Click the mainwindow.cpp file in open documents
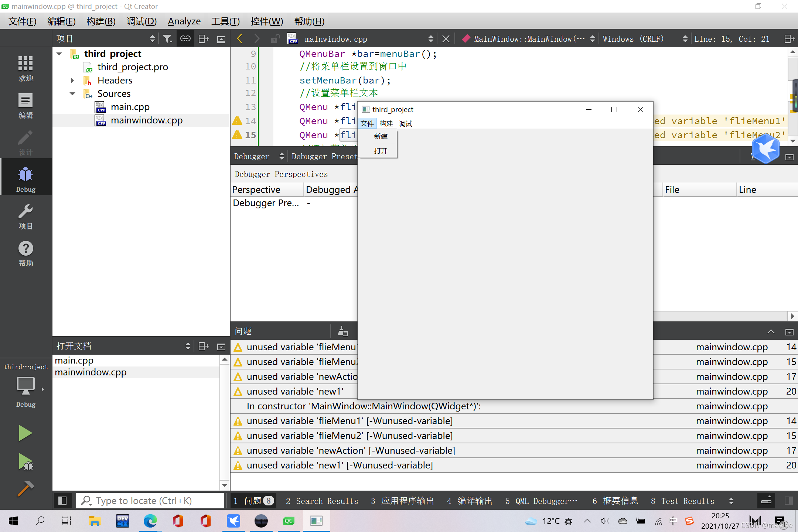Viewport: 798px width, 532px height. coord(92,372)
